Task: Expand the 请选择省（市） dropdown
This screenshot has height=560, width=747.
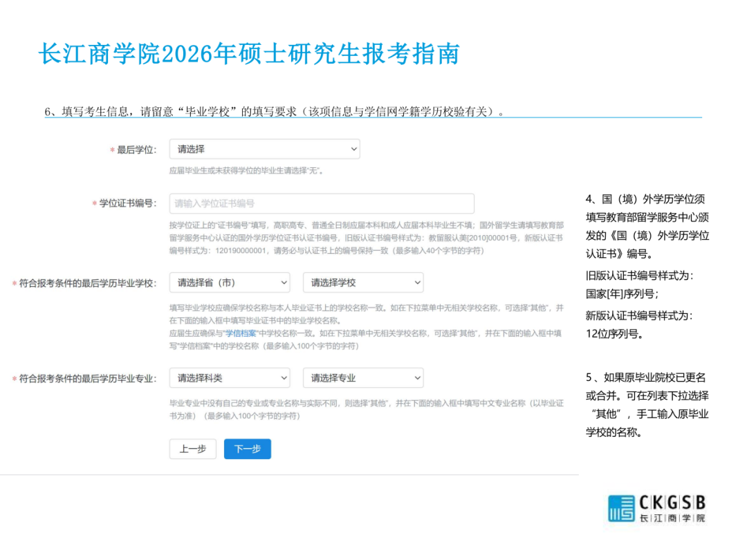Action: point(230,283)
